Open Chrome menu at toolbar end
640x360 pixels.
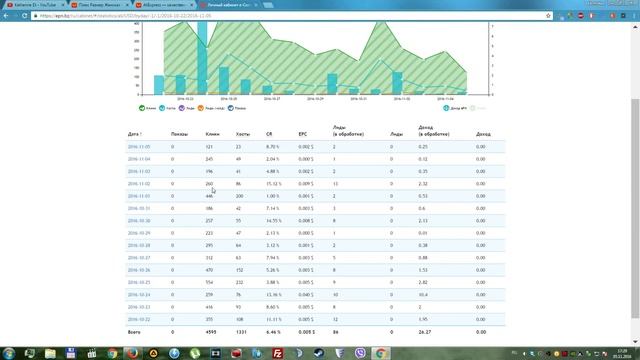tap(635, 16)
